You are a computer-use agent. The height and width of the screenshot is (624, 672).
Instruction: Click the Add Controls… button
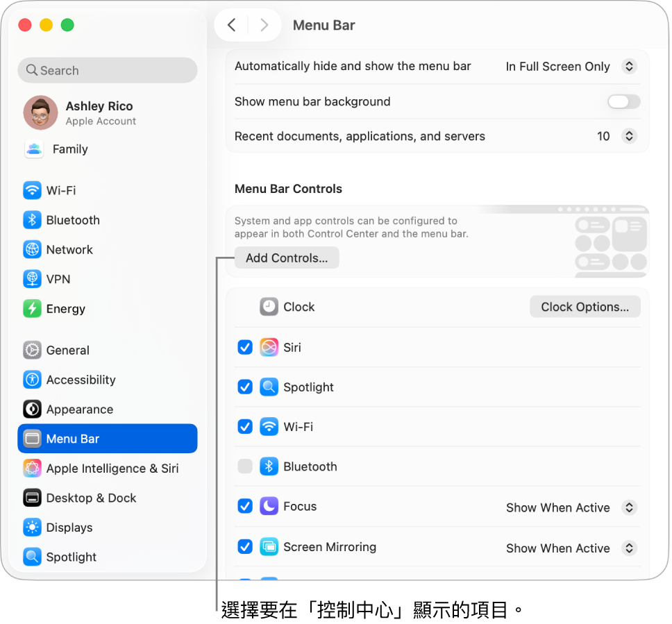(287, 258)
